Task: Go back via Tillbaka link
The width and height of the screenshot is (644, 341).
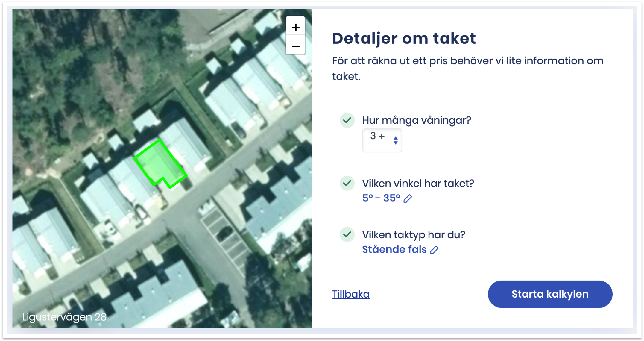Action: click(x=351, y=294)
